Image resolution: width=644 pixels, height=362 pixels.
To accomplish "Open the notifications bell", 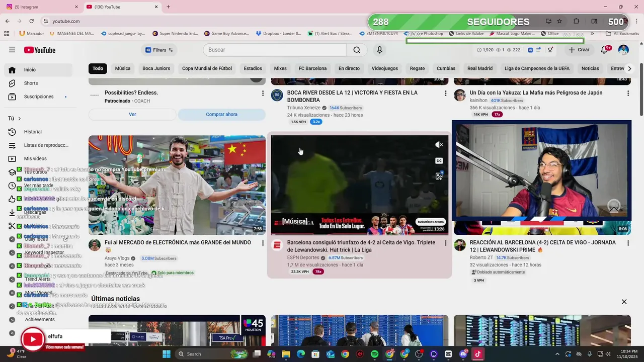I will coord(605,50).
